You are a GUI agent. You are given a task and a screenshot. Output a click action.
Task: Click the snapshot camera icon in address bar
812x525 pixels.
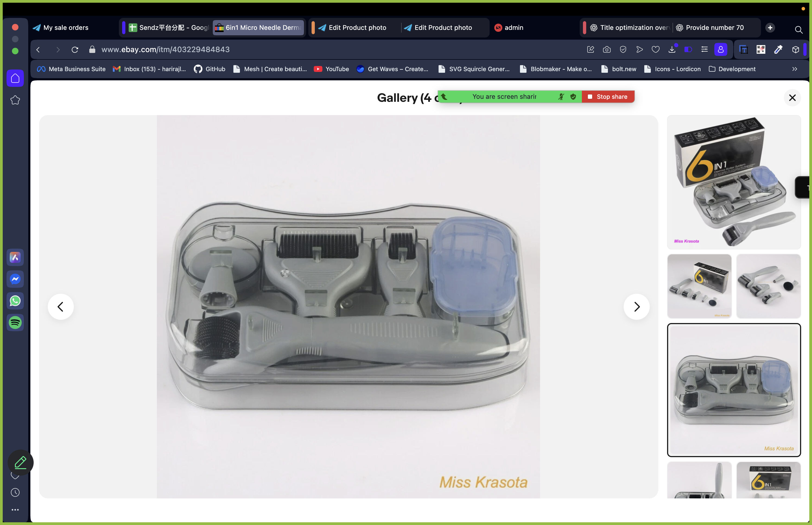tap(607, 50)
